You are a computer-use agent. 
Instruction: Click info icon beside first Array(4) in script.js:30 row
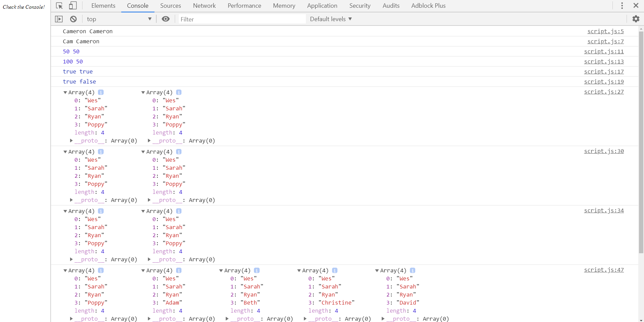point(101,152)
